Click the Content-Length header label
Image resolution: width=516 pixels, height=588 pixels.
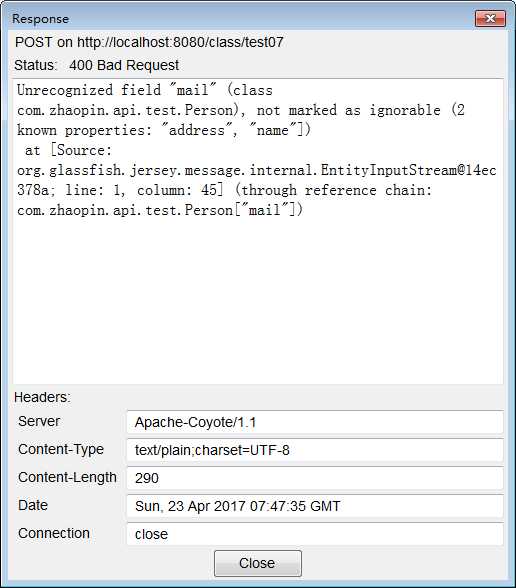[x=67, y=477]
